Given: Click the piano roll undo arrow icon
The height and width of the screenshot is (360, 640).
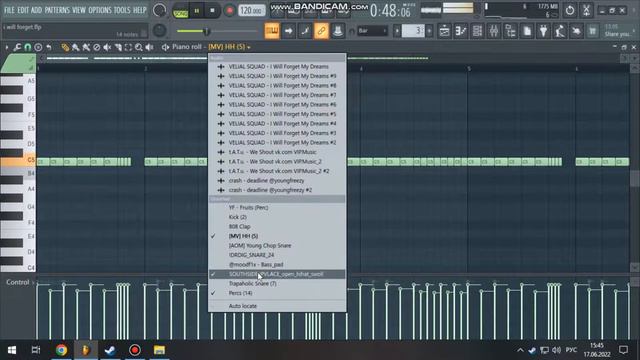Looking at the screenshot, I should pyautogui.click(x=49, y=47).
